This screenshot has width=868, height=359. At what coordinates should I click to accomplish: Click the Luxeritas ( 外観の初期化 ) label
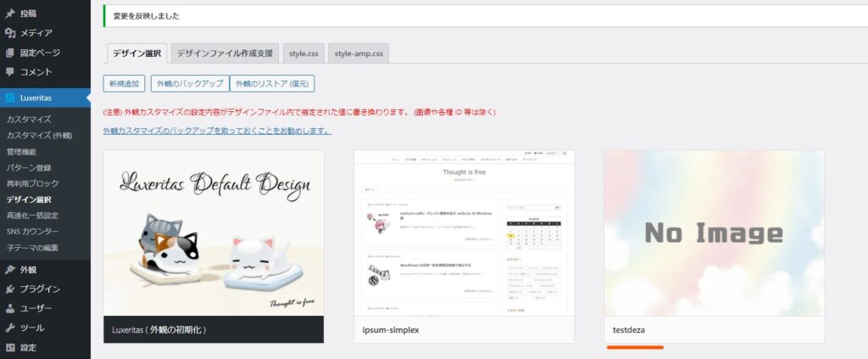click(x=159, y=329)
